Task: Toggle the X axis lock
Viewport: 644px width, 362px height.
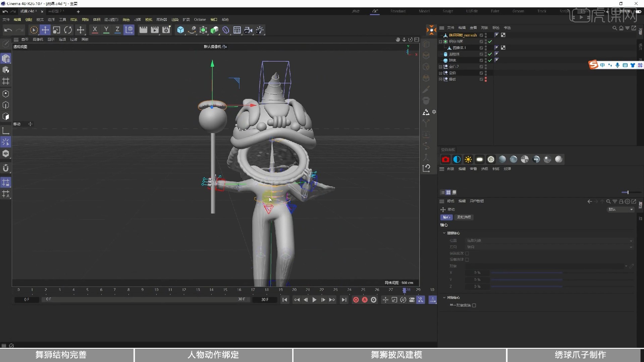Action: click(95, 30)
